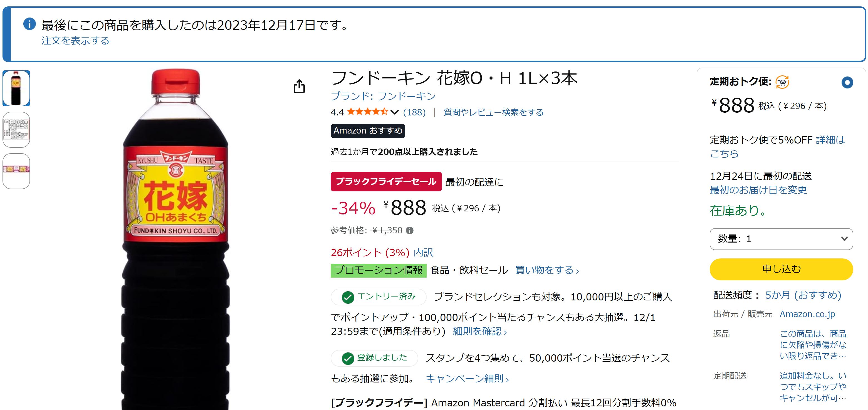Screen dimensions: 868x410
Task: Select the third product thumbnail
Action: (x=16, y=171)
